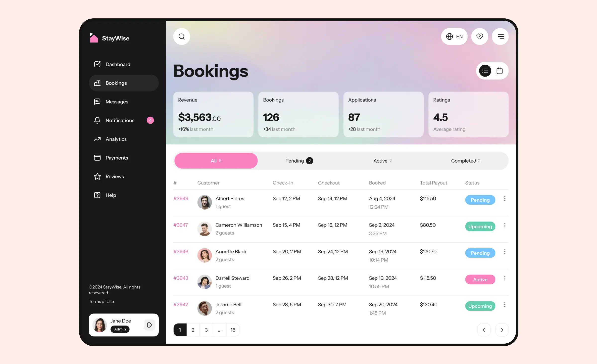Click the Dashboard sidebar icon
The image size is (597, 364).
tap(97, 64)
